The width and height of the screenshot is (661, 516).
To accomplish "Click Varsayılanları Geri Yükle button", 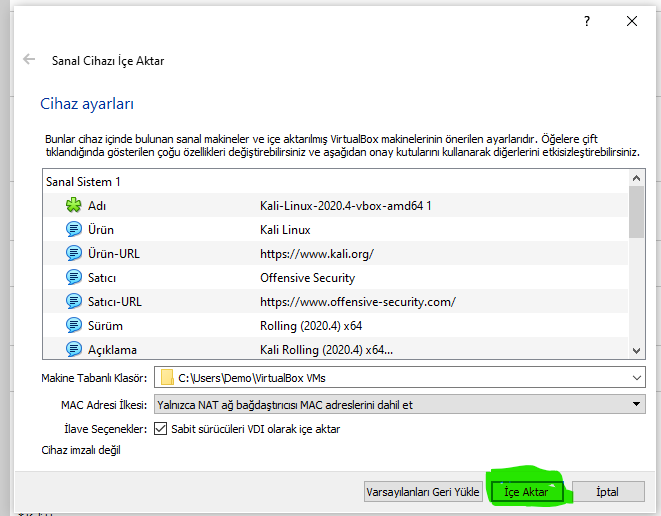I will point(423,492).
